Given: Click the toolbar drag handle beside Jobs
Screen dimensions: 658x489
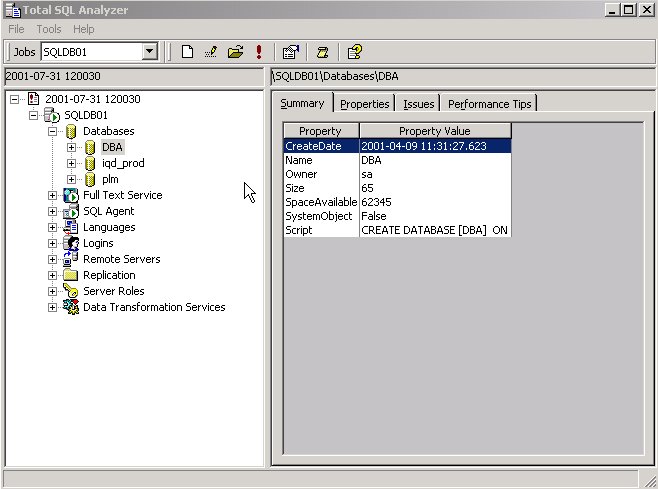Looking at the screenshot, I should click(8, 52).
